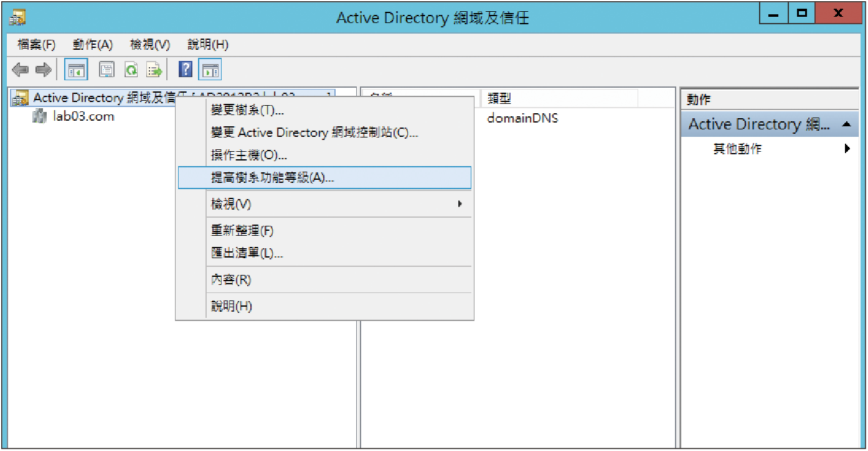The height and width of the screenshot is (451, 868).
Task: Select the Active Directory 網域及信任 root tree node
Action: (x=105, y=98)
